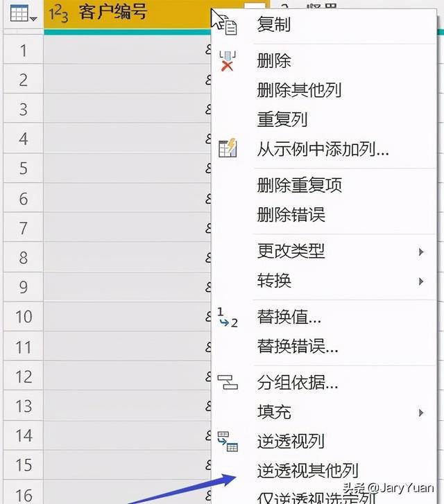444x504 pixels.
Task: Select 删除其他列 from the menu
Action: coord(299,90)
